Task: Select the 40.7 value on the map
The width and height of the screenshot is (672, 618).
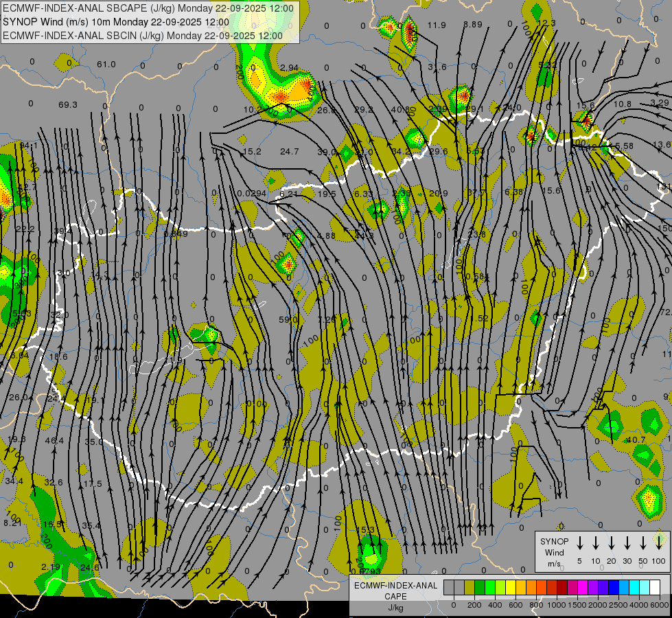Action: (x=636, y=439)
